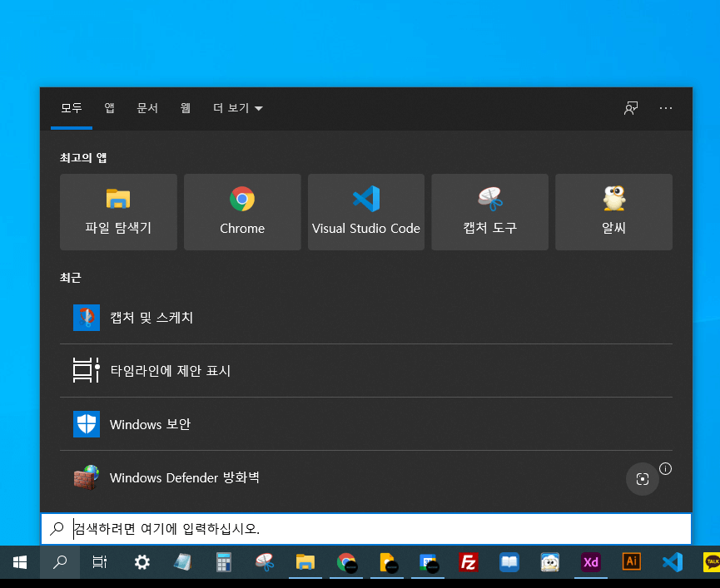The width and height of the screenshot is (720, 588).
Task: Click the Windows Defender 방화벽 brick wall icon
Action: tap(87, 477)
